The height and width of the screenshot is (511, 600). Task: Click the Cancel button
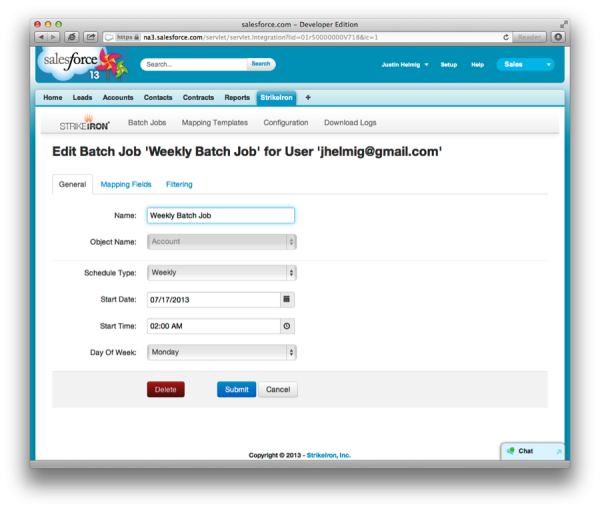(278, 389)
